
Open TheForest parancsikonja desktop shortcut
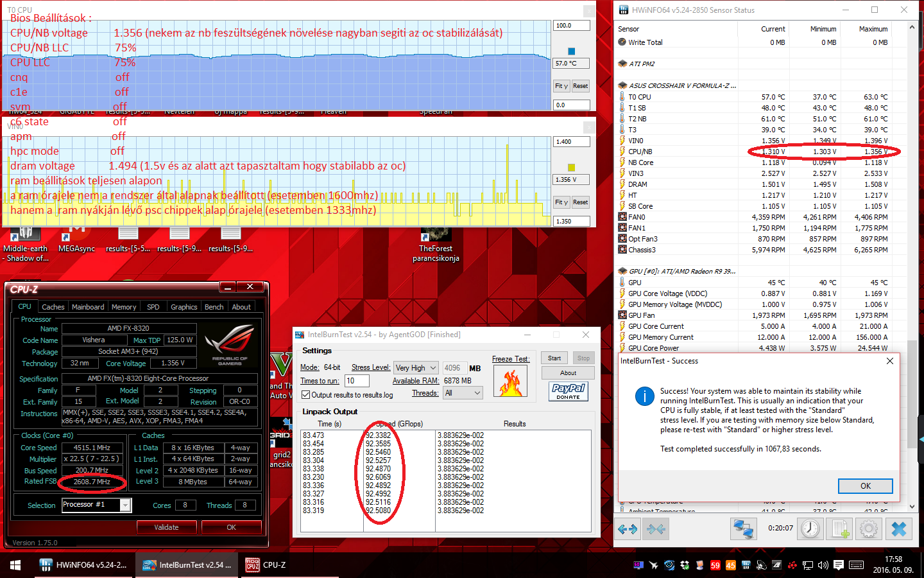click(x=436, y=245)
